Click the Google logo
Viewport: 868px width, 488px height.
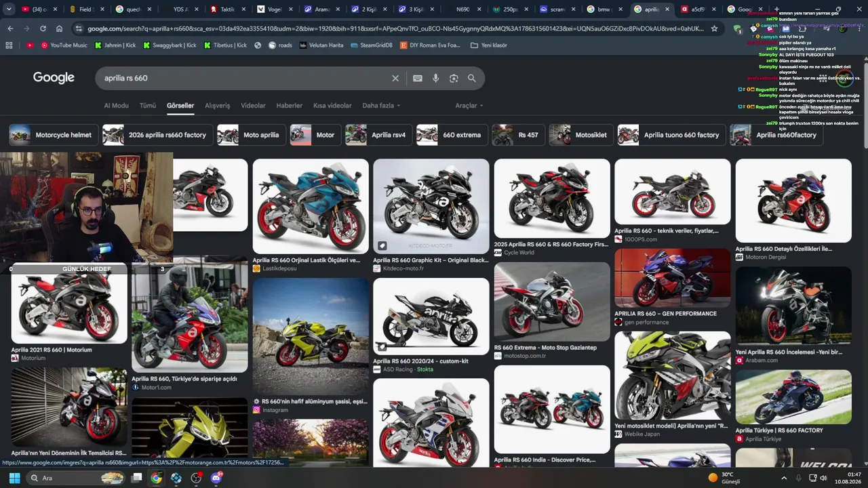click(x=54, y=78)
